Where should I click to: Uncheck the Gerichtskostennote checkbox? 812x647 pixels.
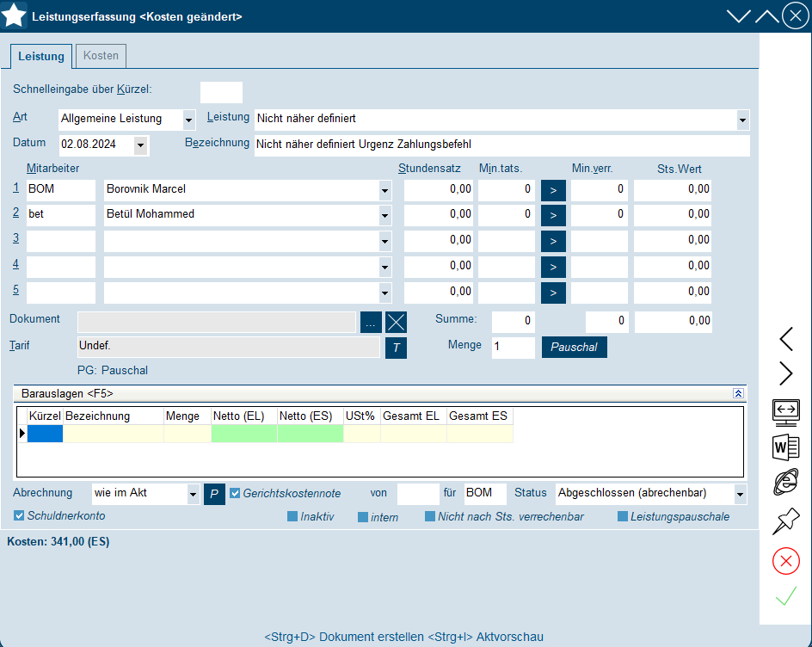pyautogui.click(x=235, y=493)
